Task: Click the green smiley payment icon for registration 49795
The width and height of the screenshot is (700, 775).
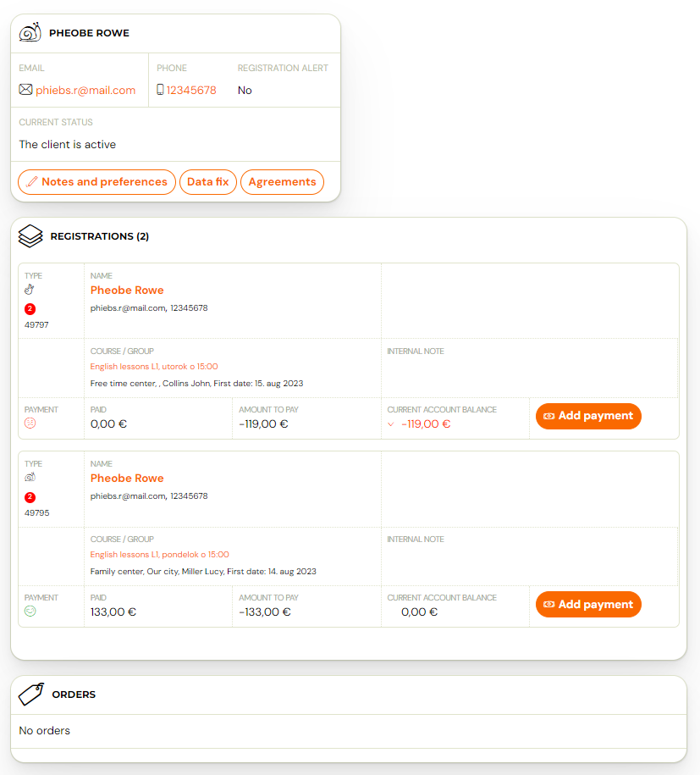Action: 30,612
